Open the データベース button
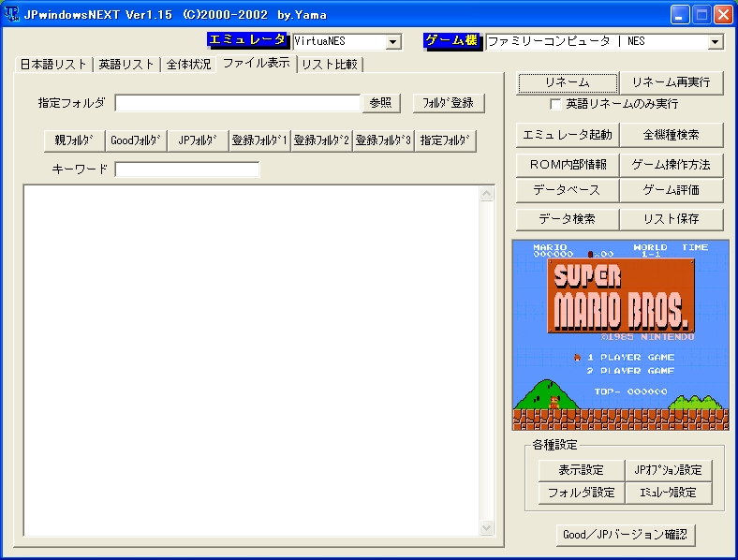 [568, 190]
